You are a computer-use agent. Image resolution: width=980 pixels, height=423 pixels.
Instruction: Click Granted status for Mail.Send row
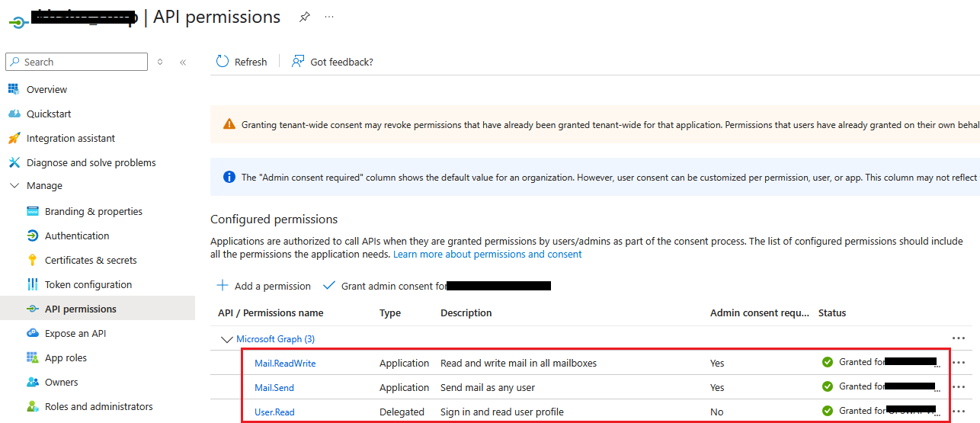[x=881, y=387]
